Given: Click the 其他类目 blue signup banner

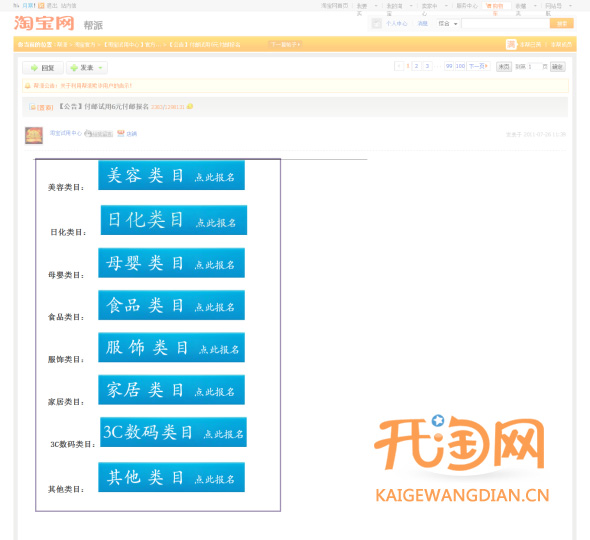Looking at the screenshot, I should 172,477.
